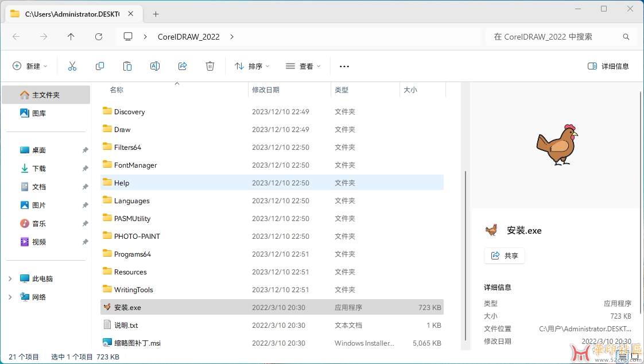
Task: Select the Help folder
Action: (x=272, y=183)
